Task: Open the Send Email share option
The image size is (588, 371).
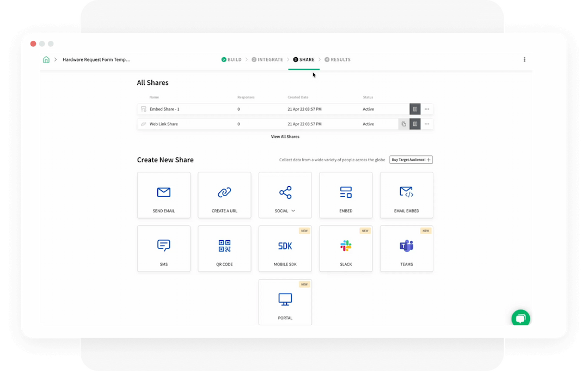Action: (164, 195)
